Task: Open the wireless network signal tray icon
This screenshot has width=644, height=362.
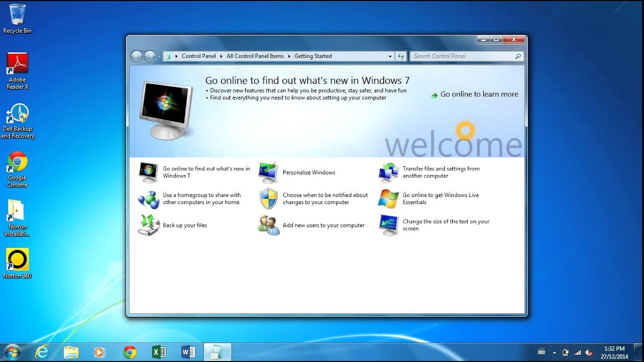Action: tap(578, 352)
